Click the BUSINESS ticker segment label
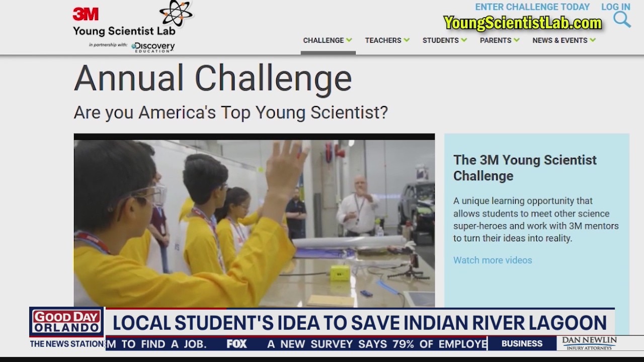 [522, 344]
